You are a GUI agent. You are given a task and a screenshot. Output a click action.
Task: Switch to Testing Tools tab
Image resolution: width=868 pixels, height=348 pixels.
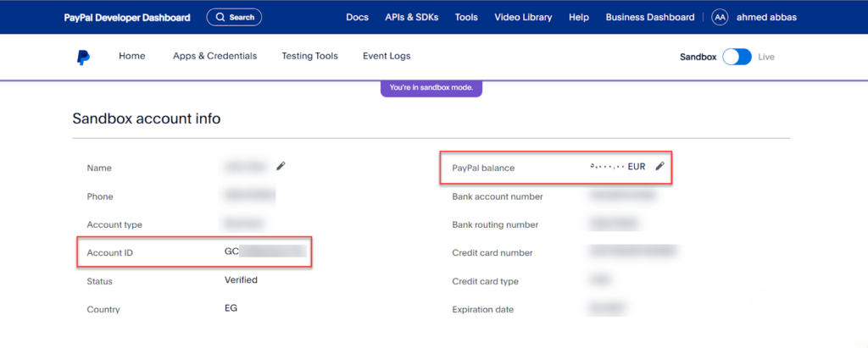click(309, 56)
